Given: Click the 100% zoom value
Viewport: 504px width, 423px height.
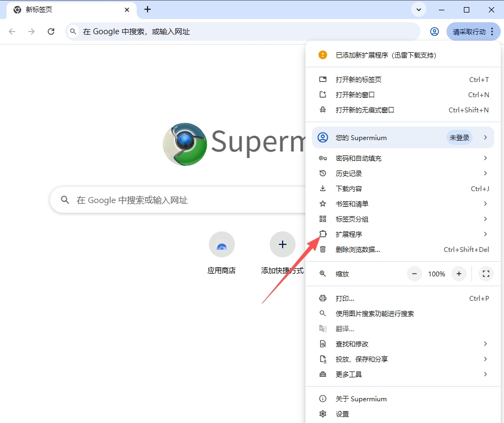Looking at the screenshot, I should click(x=437, y=274).
